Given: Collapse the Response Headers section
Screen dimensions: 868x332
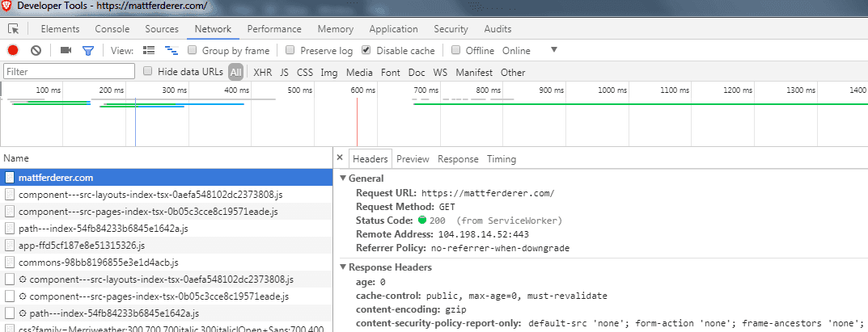Looking at the screenshot, I should point(343,267).
